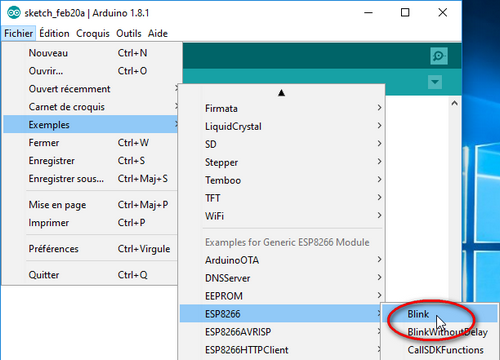Select Quitter to exit Arduino
The image size is (500, 360).
click(90, 275)
